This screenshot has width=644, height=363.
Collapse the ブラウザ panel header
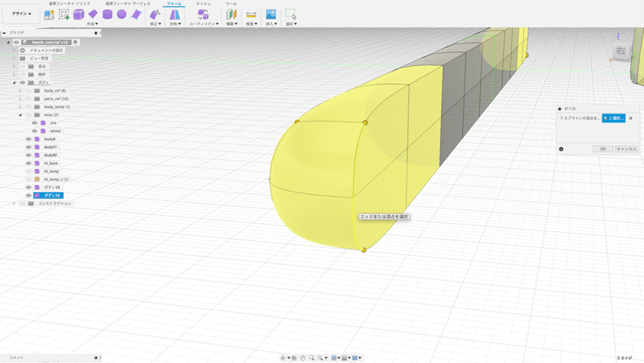tap(4, 33)
